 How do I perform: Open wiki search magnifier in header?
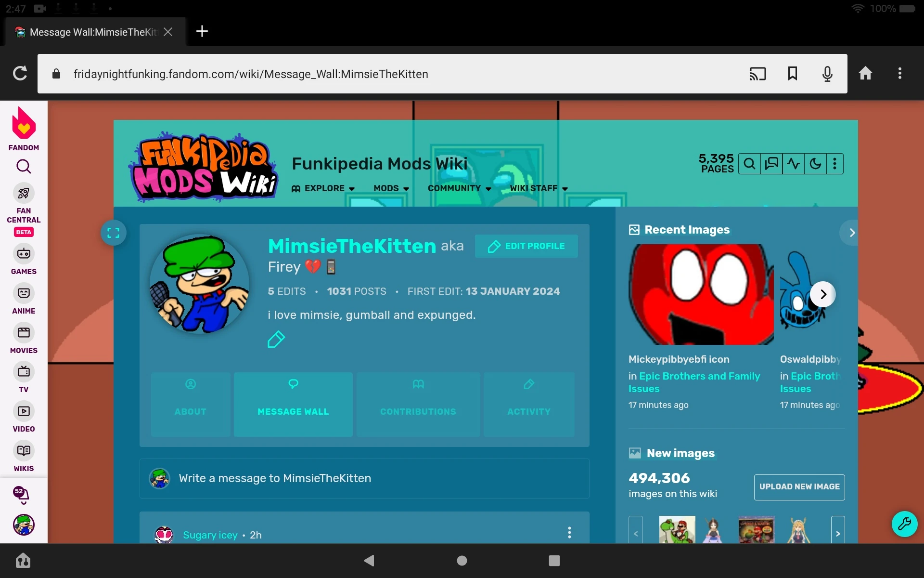[x=749, y=164]
